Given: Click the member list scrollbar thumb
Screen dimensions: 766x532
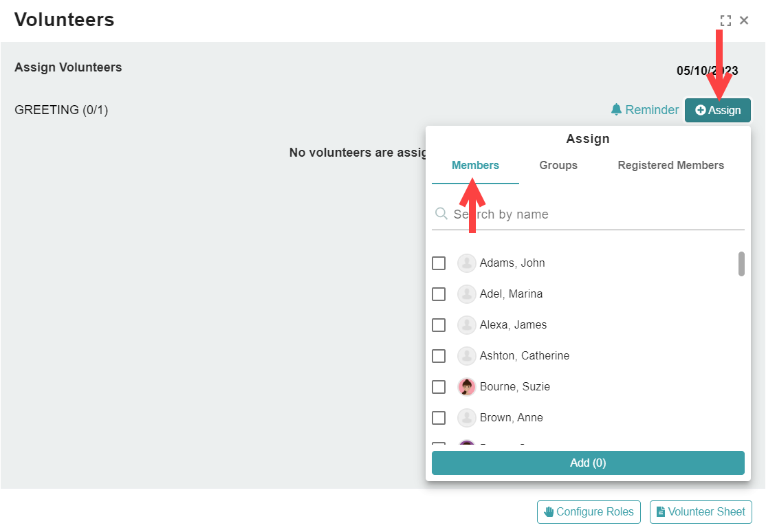Looking at the screenshot, I should 741,264.
